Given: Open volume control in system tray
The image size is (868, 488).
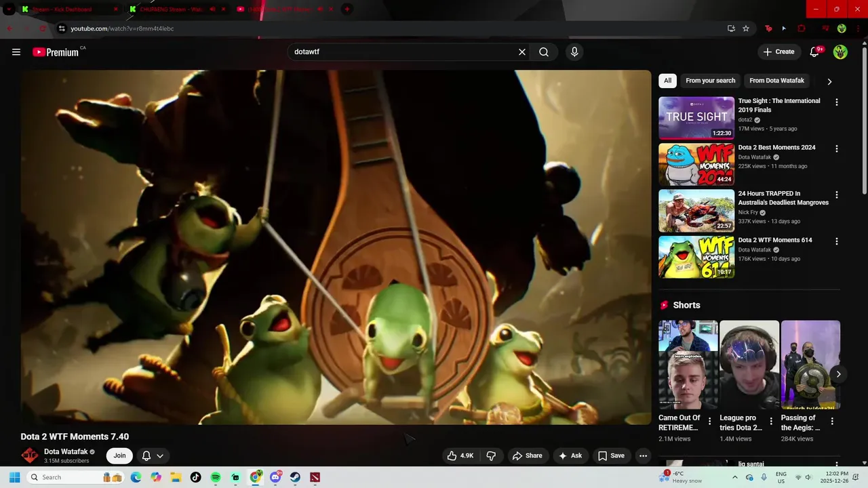Looking at the screenshot, I should coord(808,477).
